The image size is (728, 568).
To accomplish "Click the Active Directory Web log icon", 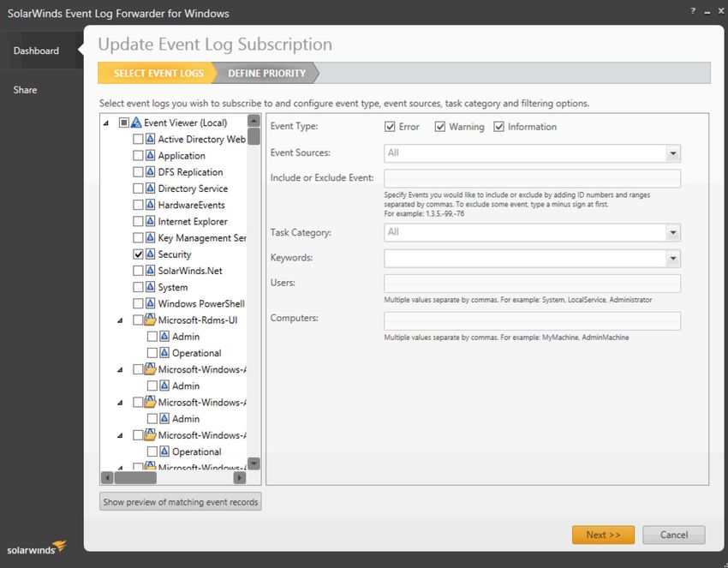I will coord(151,139).
